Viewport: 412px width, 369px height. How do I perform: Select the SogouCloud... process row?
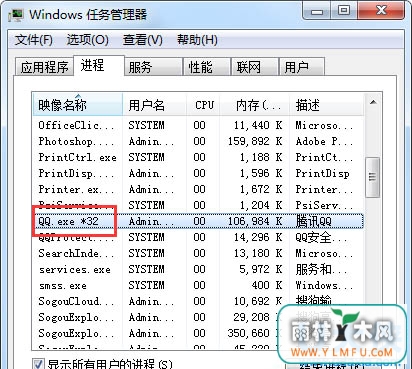tap(198, 301)
